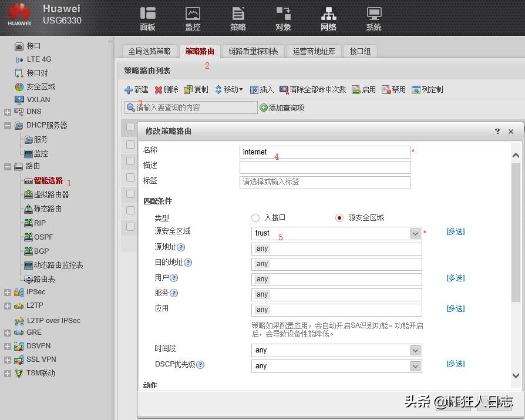Image resolution: width=525 pixels, height=420 pixels.
Task: Click the 多选 link next to 源安全区域
Action: (456, 231)
